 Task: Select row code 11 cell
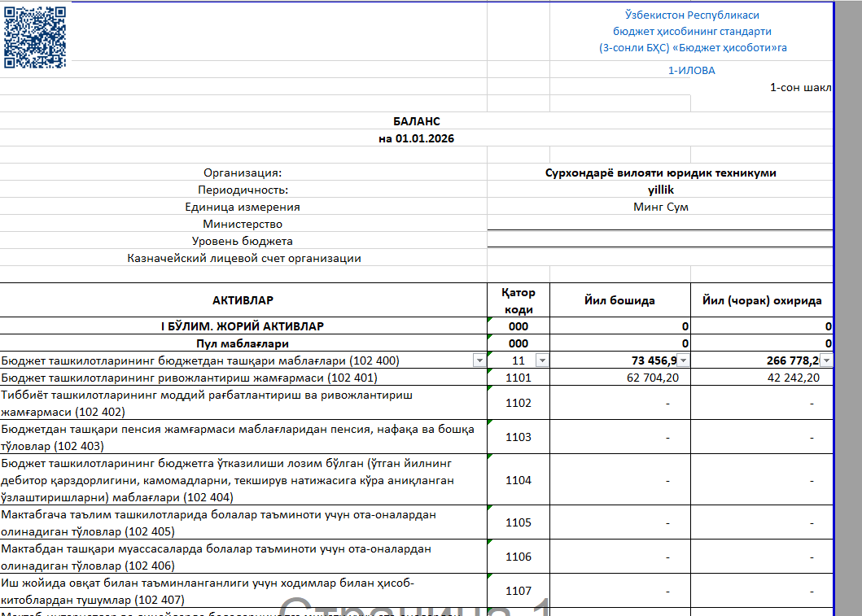click(x=519, y=360)
